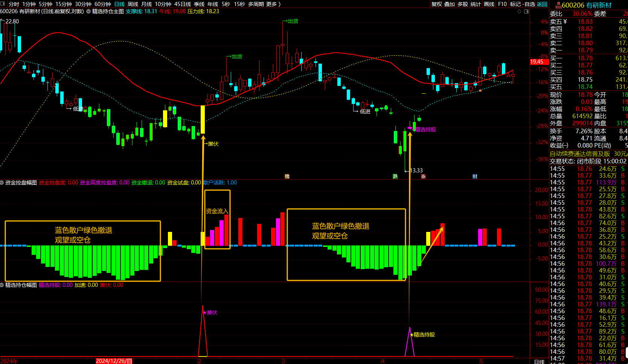Click the 榜 marker on the chart axis

tap(287, 176)
